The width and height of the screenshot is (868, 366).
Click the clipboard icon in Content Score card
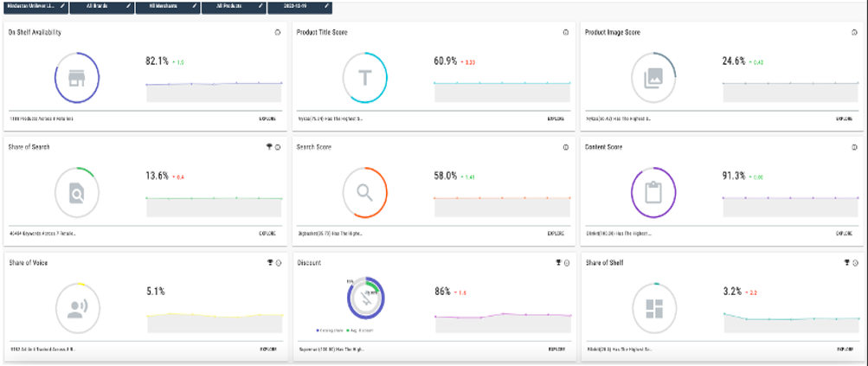point(653,193)
